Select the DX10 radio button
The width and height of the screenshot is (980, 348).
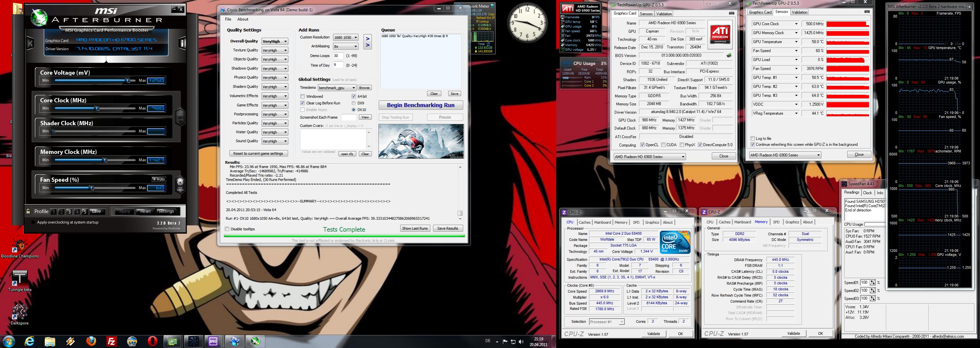354,110
